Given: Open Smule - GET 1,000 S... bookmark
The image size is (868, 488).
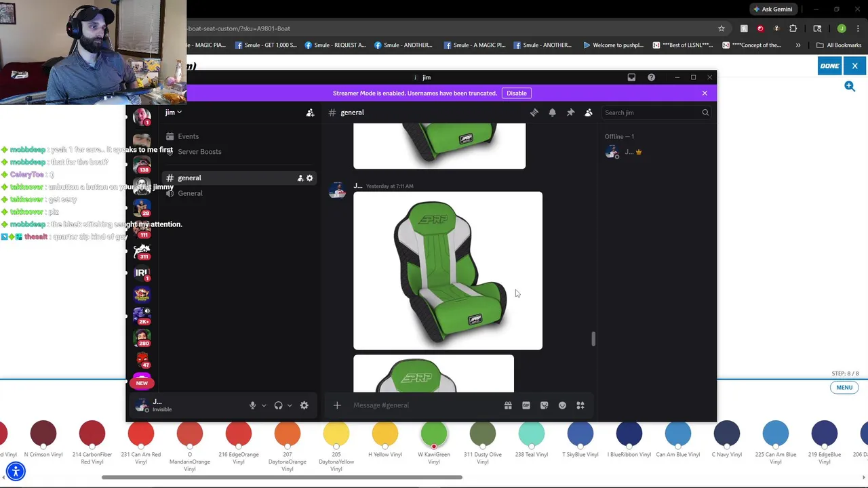Looking at the screenshot, I should pyautogui.click(x=266, y=45).
